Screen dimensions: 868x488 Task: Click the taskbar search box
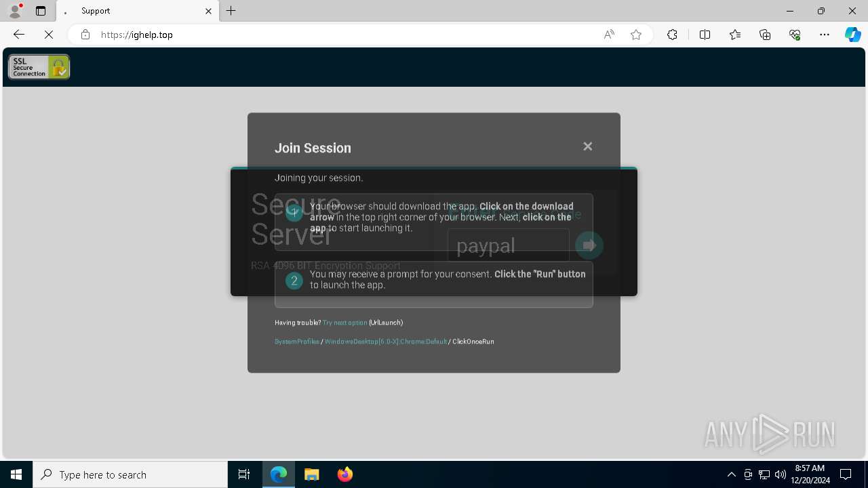(x=130, y=474)
